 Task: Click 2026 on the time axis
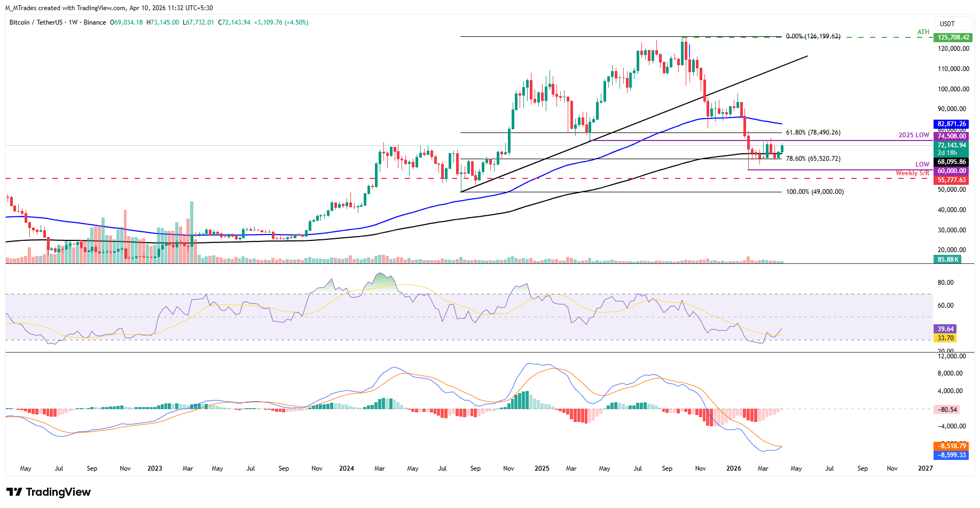[x=733, y=468]
